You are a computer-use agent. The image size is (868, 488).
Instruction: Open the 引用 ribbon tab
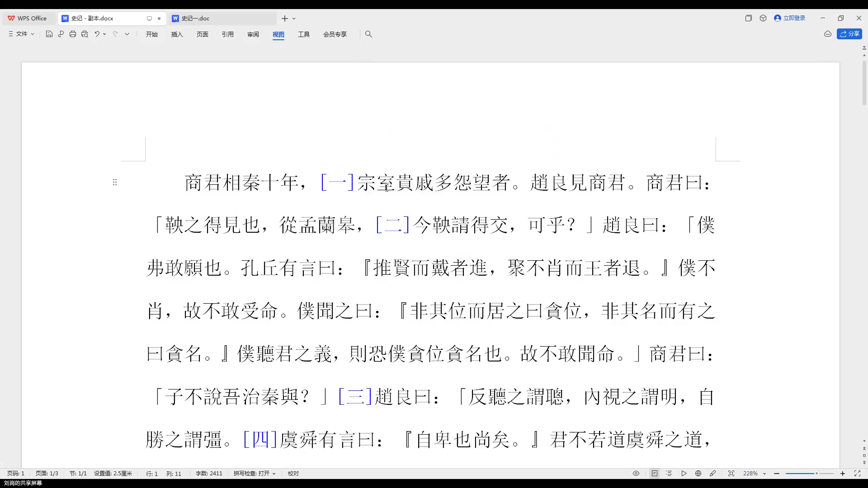[x=228, y=34]
